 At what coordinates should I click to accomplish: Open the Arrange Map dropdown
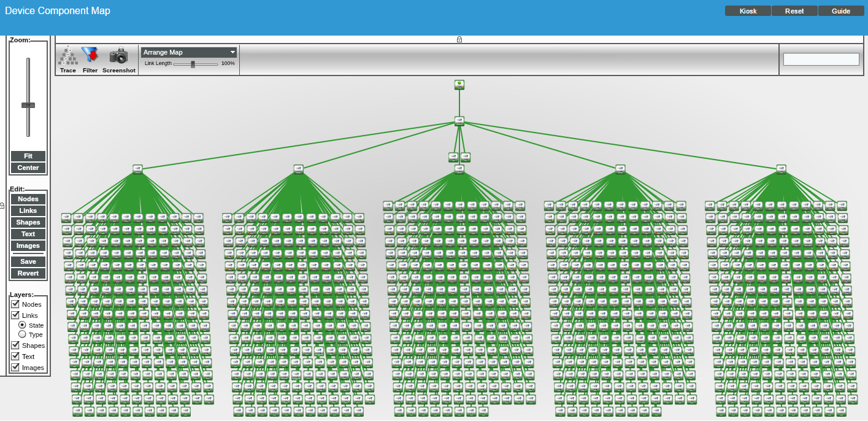[189, 53]
